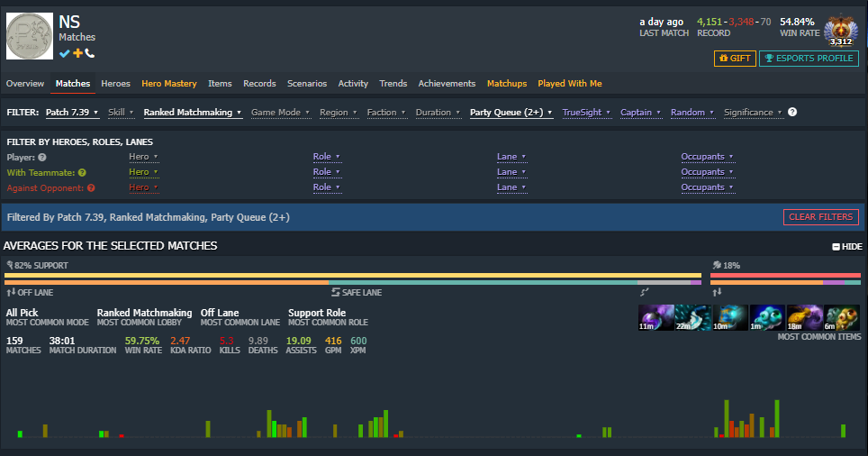The image size is (868, 456).
Task: Click the yellow support percentage bar
Action: point(353,276)
